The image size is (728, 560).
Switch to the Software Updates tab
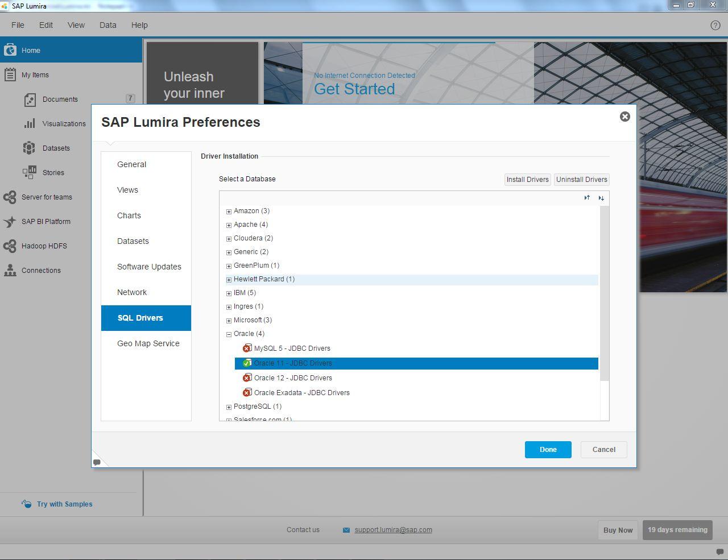click(146, 267)
